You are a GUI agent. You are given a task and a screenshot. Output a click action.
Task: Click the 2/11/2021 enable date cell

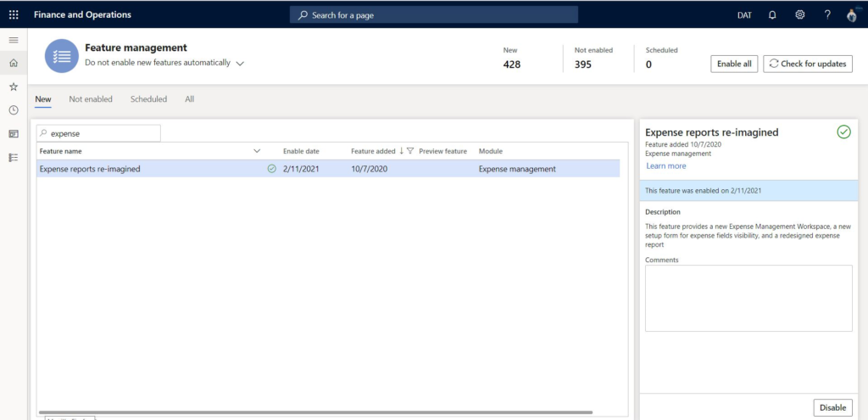point(301,169)
